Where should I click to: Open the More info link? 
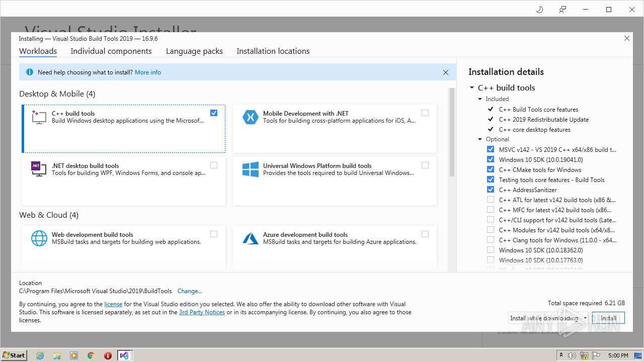click(x=148, y=72)
